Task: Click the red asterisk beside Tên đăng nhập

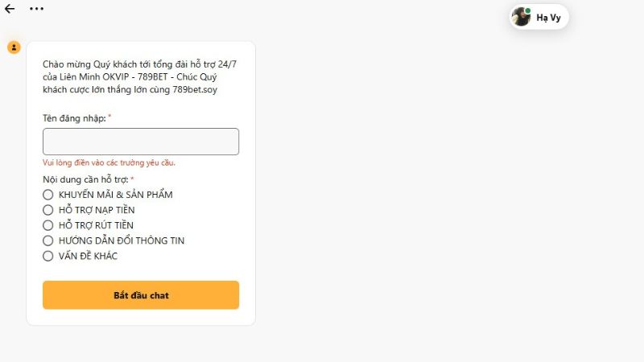Action: coord(109,116)
